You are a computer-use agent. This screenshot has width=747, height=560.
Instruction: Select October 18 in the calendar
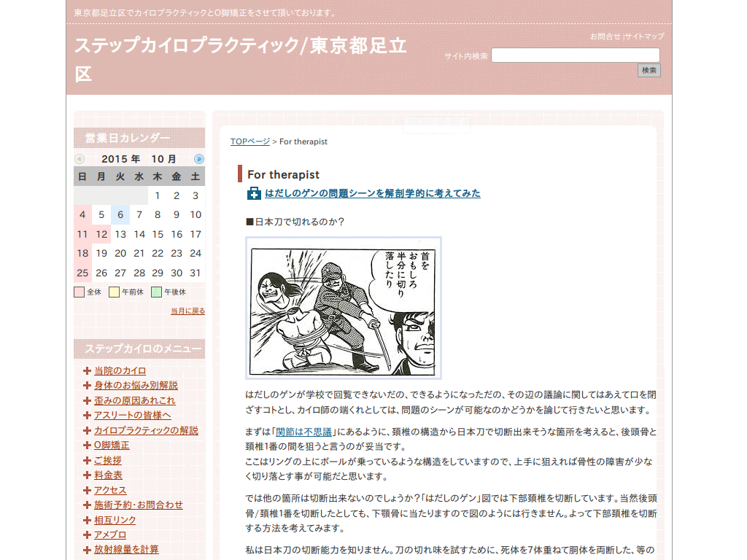coord(82,253)
